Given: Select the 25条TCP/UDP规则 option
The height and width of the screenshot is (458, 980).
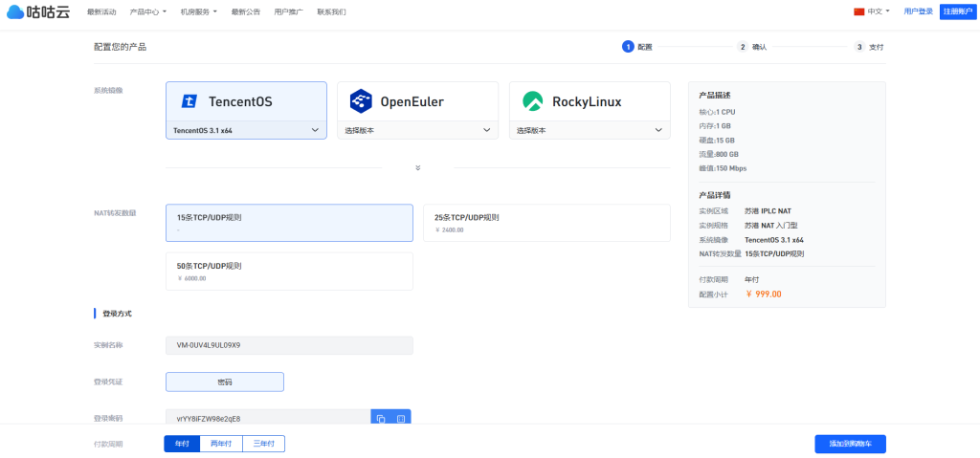Looking at the screenshot, I should pos(546,223).
